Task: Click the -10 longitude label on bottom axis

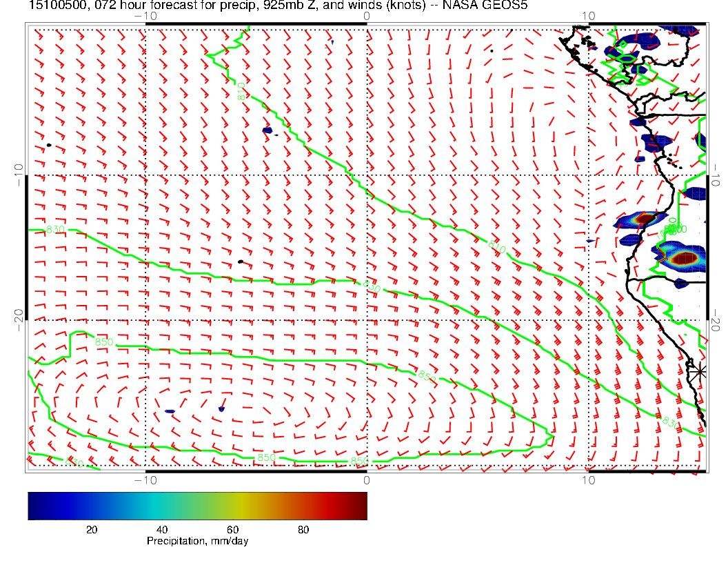Action: pos(145,480)
